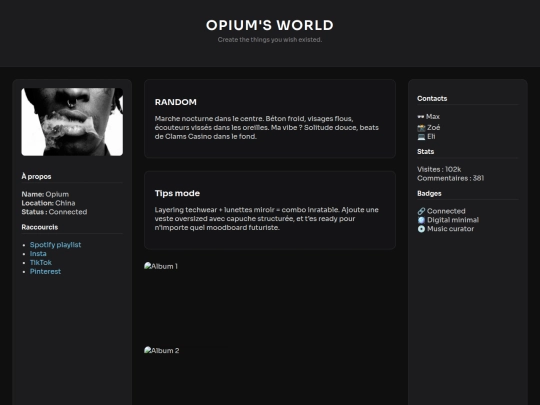
Task: Click the 'Digital minimal' badge text
Action: [x=453, y=220]
